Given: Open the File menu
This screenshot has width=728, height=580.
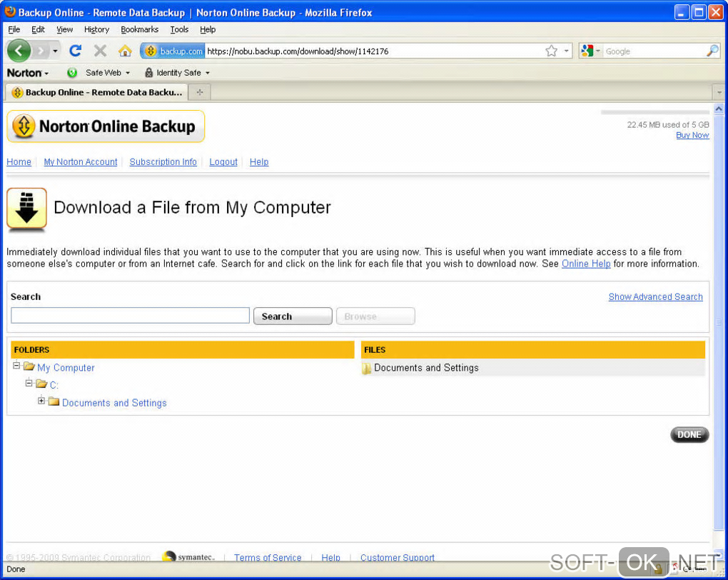Looking at the screenshot, I should (x=14, y=29).
